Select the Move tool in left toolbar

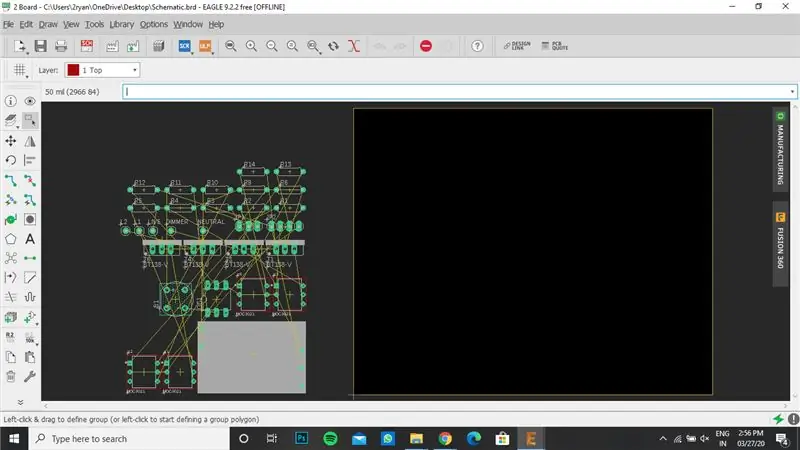11,141
